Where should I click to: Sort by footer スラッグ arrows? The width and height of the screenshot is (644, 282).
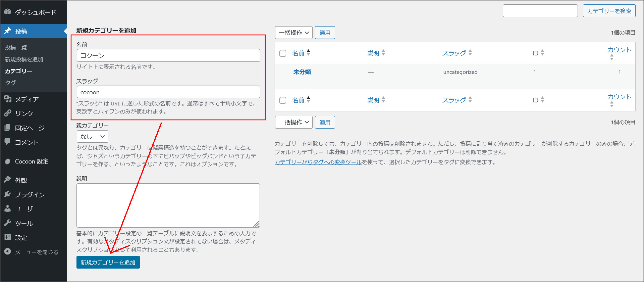[470, 100]
